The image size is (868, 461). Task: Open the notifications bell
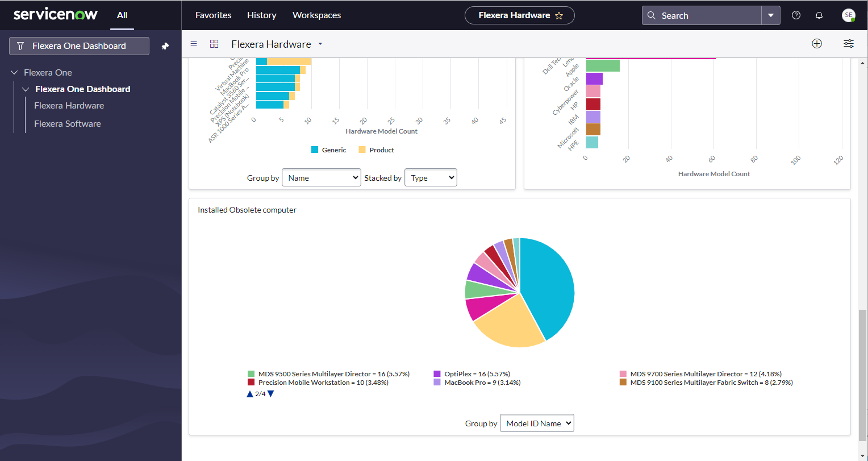coord(819,15)
